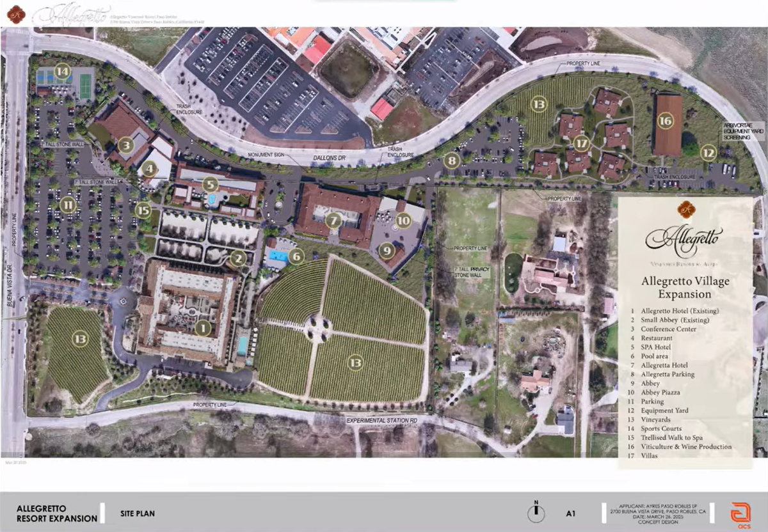Click the 'Allegretto Village Expansion' legend title

point(685,288)
